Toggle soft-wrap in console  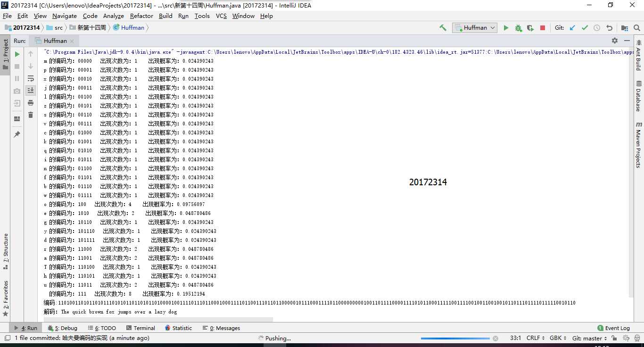pos(31,78)
